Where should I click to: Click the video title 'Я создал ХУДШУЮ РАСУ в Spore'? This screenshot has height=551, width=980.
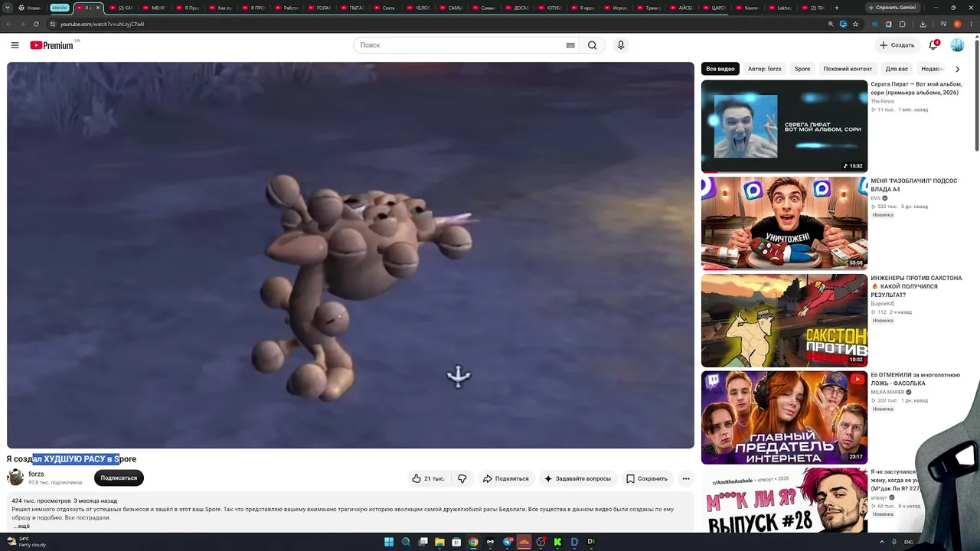pyautogui.click(x=71, y=459)
